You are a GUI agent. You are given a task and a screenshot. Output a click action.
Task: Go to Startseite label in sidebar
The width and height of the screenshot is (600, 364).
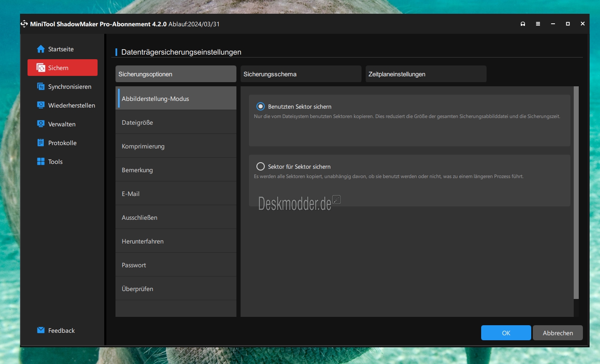click(x=61, y=49)
